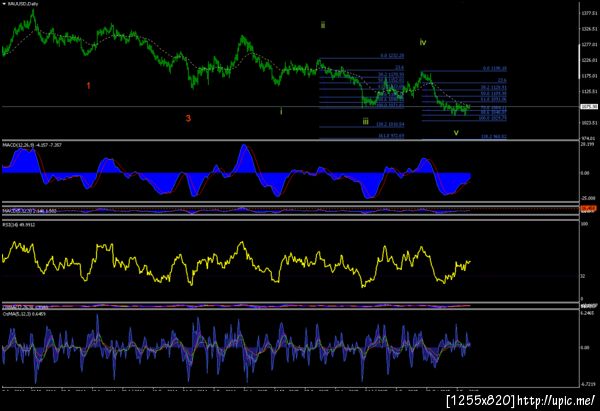Select the red wave label 1

coord(88,86)
